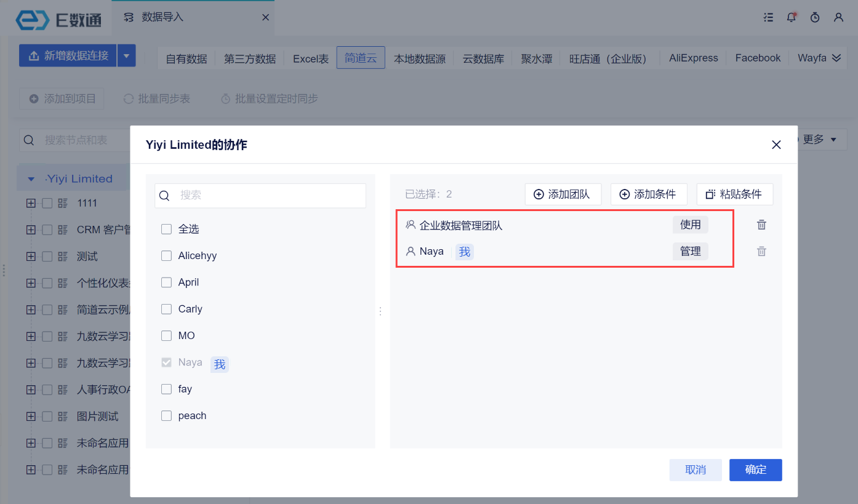Click the team icon beside 企业数据管理团队

pyautogui.click(x=411, y=225)
